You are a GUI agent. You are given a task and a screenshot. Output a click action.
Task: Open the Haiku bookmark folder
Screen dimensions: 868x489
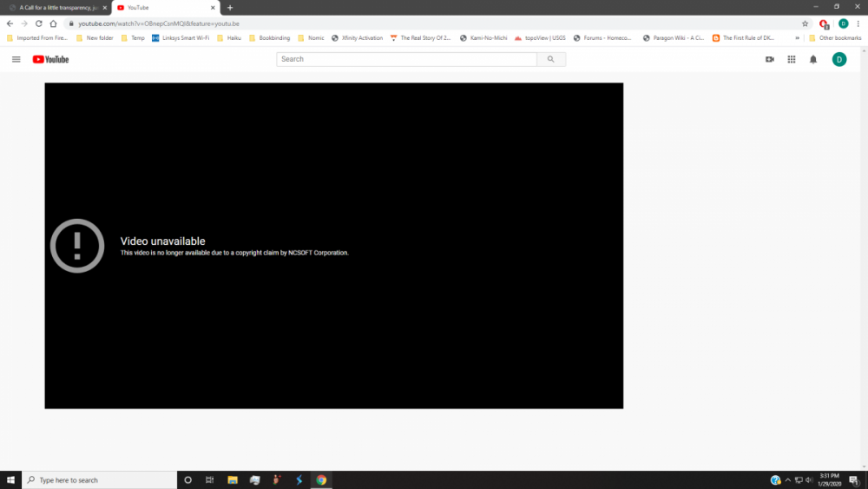(229, 38)
